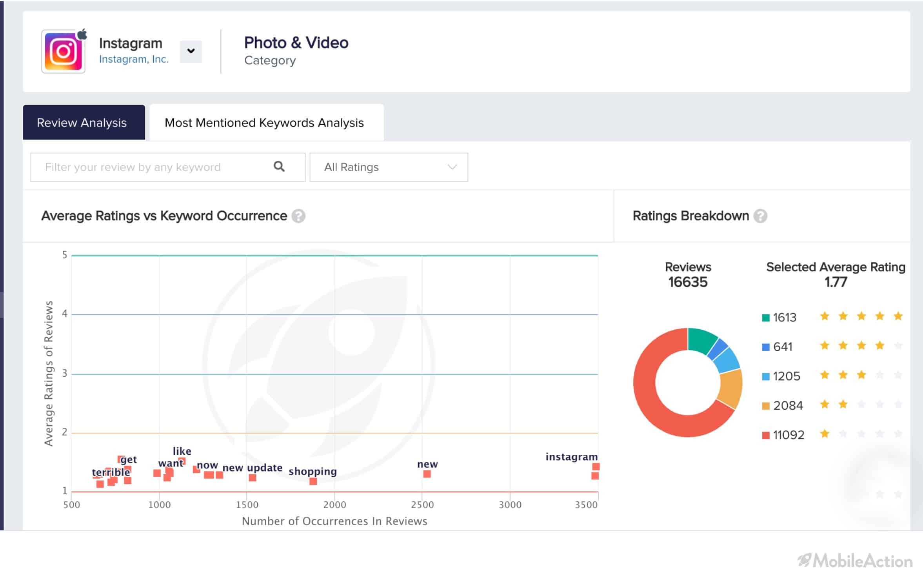
Task: Expand the All Ratings dropdown
Action: [x=389, y=167]
